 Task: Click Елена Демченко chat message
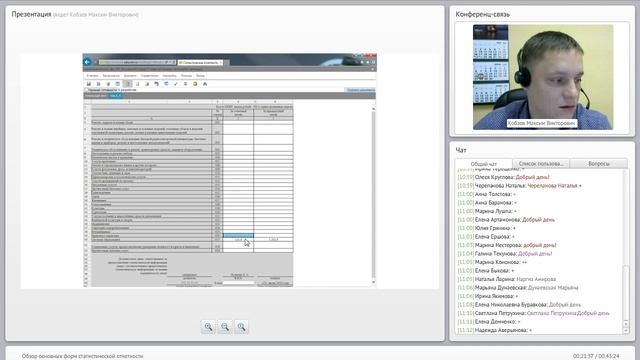(489, 322)
